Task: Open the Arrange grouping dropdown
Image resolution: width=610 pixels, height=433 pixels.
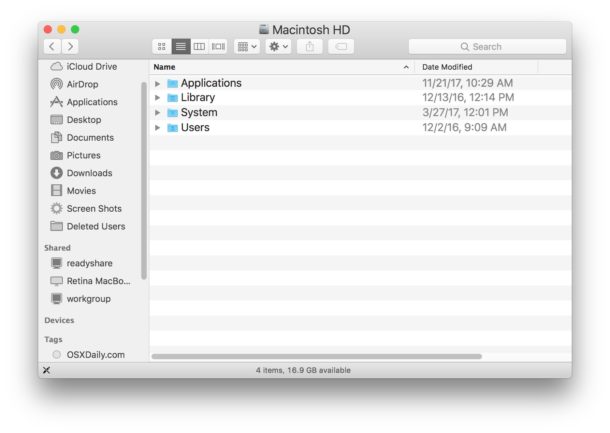Action: click(x=247, y=47)
